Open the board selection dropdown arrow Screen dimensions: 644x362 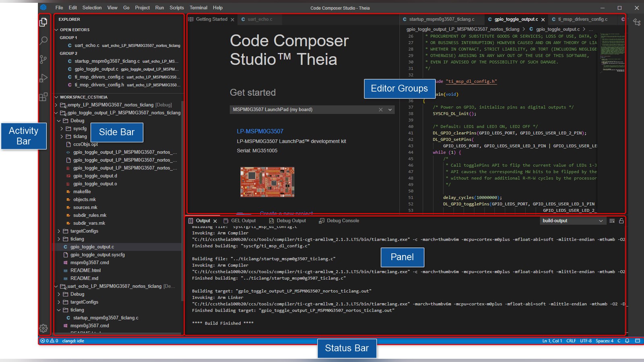point(390,110)
